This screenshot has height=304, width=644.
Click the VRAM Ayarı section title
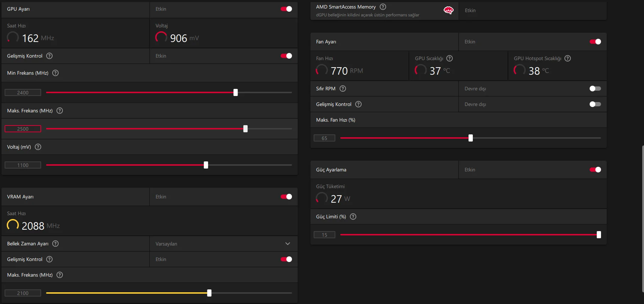[x=20, y=197]
